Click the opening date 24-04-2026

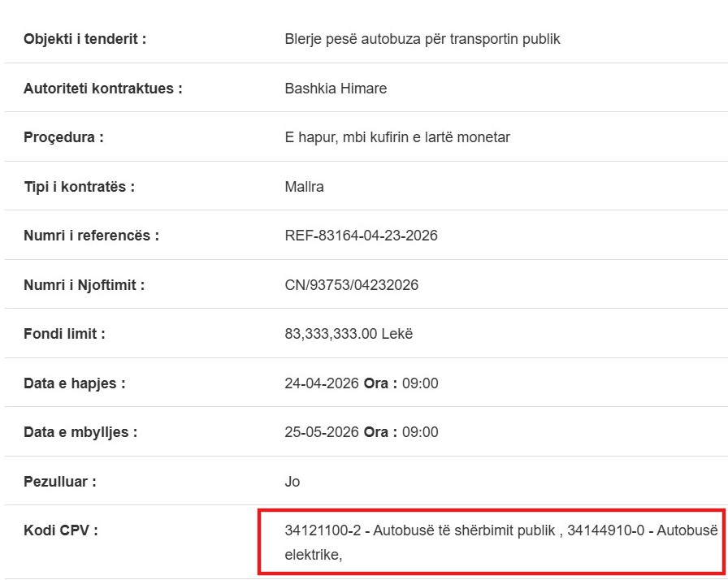click(x=322, y=383)
